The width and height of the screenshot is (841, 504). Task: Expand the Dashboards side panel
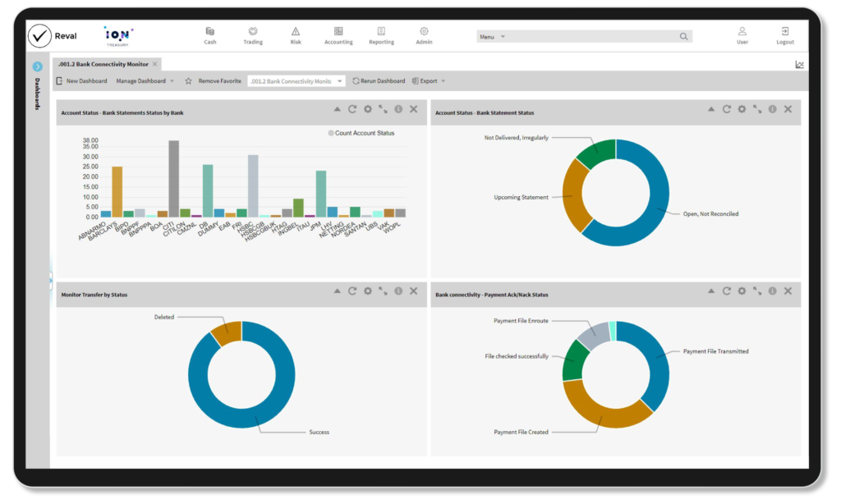[37, 66]
